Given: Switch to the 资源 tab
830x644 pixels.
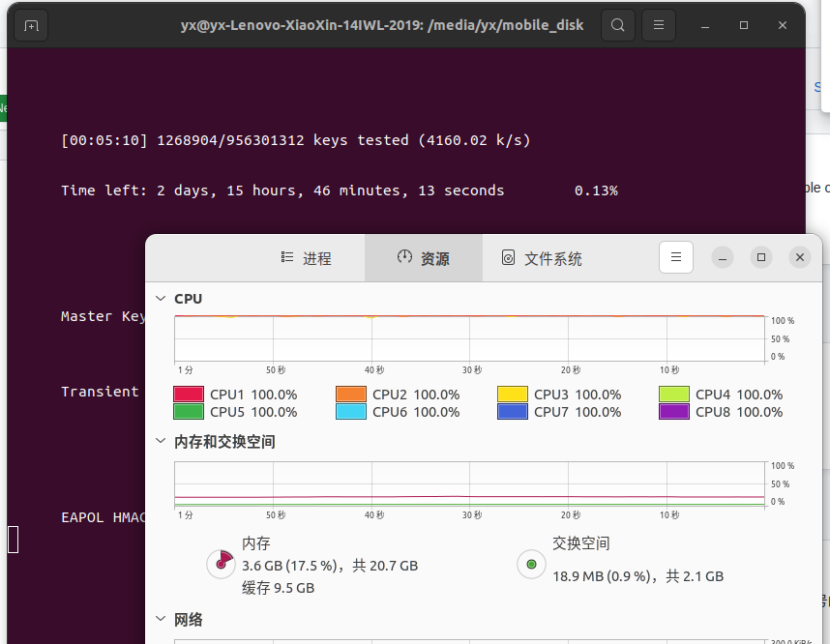Looking at the screenshot, I should point(424,258).
